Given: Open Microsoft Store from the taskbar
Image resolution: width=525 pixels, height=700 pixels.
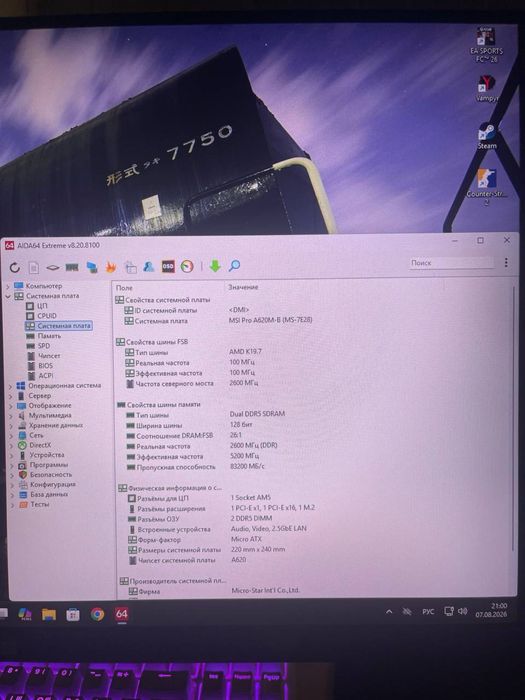Looking at the screenshot, I should pyautogui.click(x=73, y=615).
